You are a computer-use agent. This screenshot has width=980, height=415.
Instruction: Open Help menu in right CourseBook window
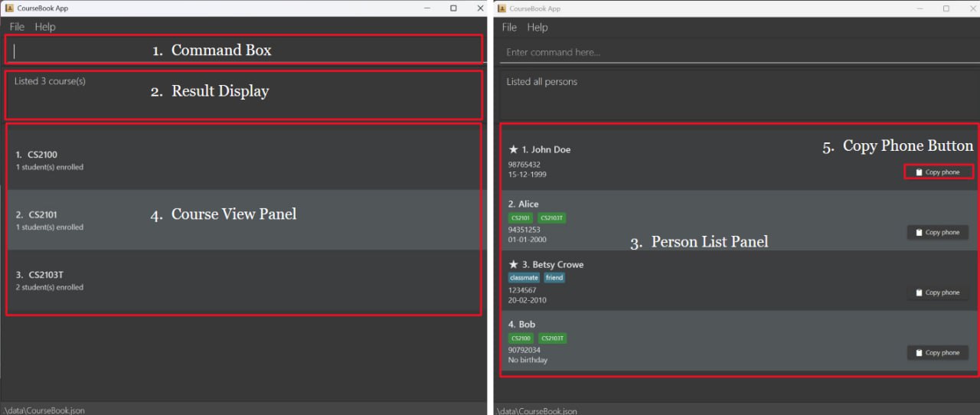pos(537,27)
